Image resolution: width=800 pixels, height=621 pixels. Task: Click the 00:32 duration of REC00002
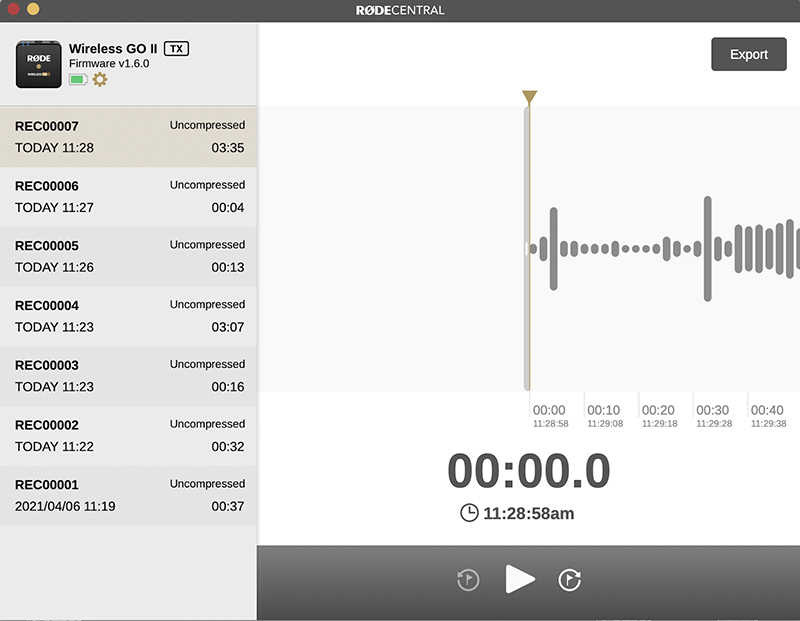228,446
